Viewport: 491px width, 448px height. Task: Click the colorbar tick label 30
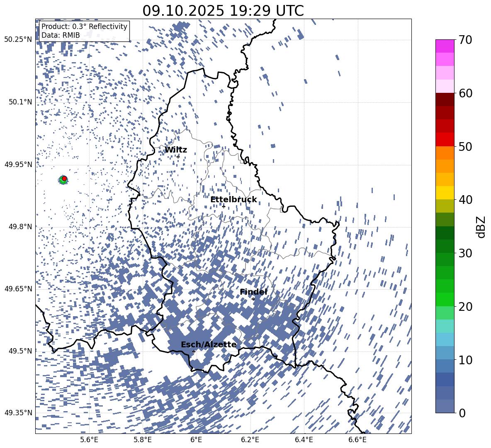point(466,253)
